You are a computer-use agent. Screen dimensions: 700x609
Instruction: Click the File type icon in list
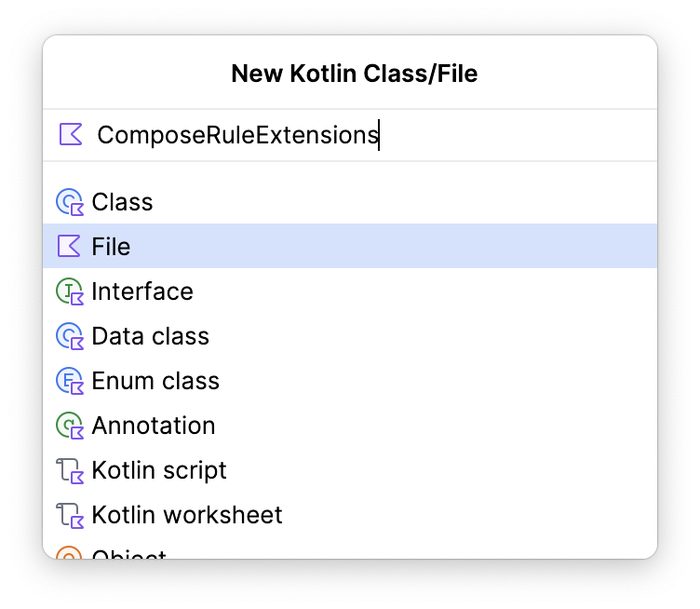click(70, 247)
